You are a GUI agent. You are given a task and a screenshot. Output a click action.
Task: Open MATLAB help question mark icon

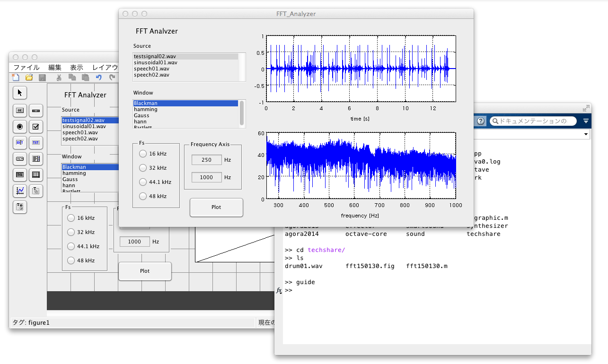click(x=481, y=121)
